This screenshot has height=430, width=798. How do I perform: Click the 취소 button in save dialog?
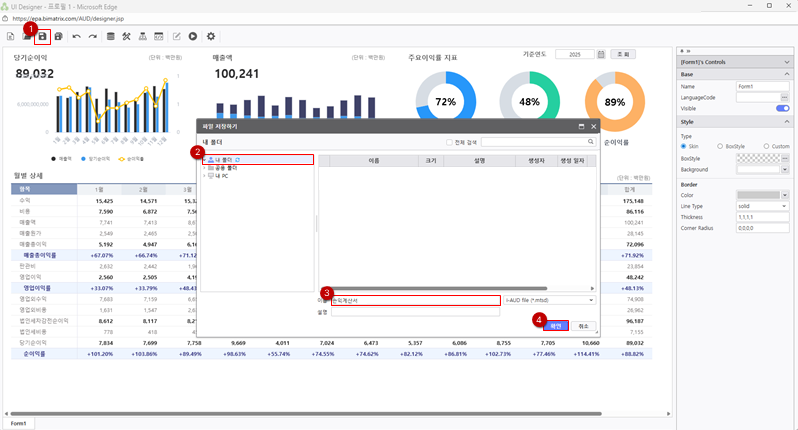tap(583, 325)
